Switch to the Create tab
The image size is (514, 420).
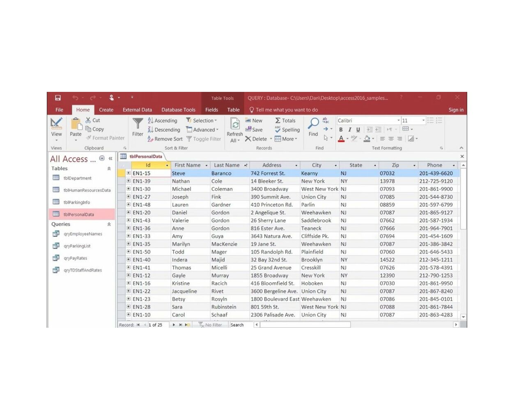click(106, 110)
